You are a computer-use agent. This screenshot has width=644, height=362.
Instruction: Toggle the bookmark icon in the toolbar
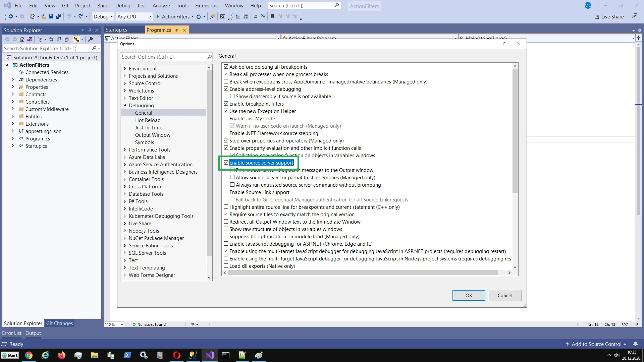coord(272,16)
